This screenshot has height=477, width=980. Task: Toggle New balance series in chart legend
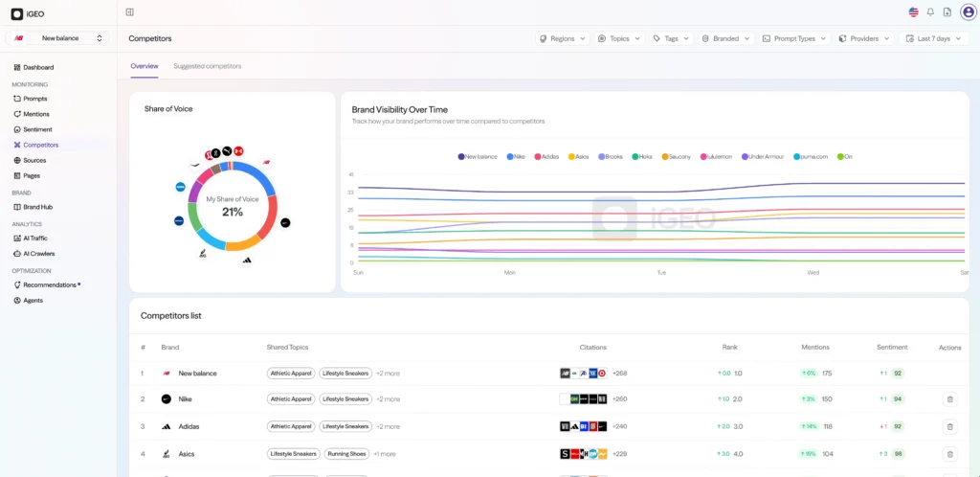478,157
